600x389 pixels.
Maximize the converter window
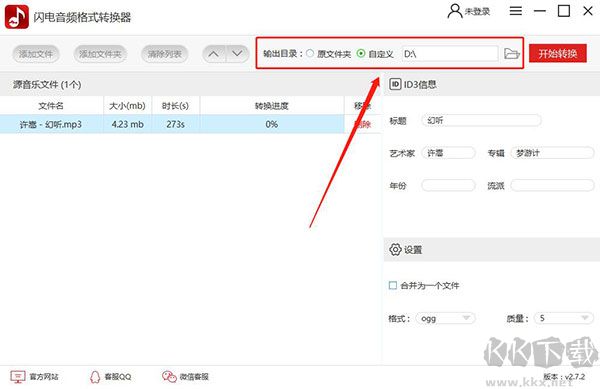[x=564, y=11]
